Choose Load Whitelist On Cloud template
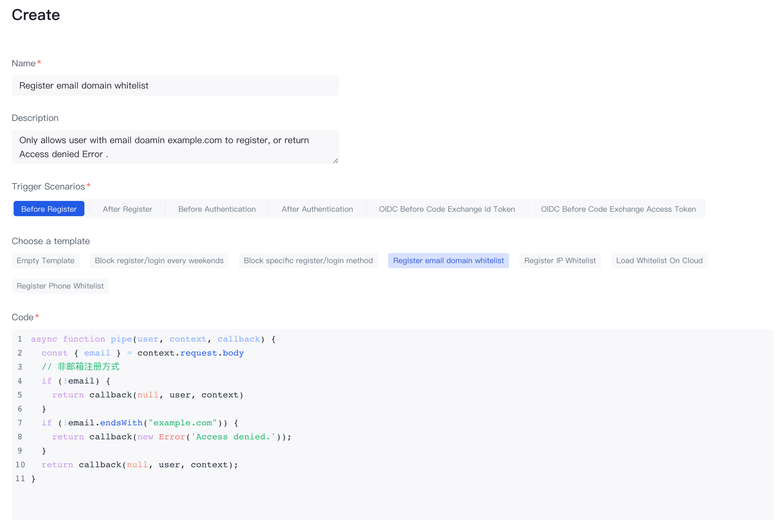The width and height of the screenshot is (782, 532). [659, 261]
